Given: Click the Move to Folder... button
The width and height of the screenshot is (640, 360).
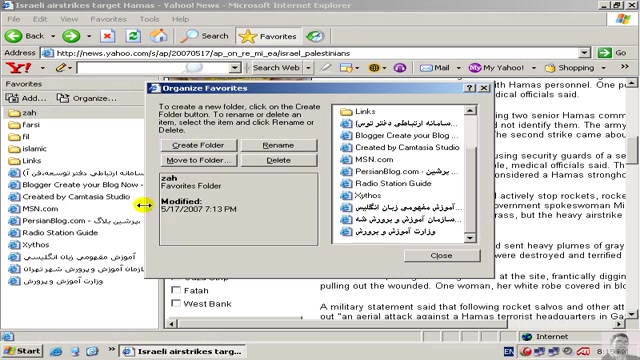Looking at the screenshot, I should tap(198, 160).
